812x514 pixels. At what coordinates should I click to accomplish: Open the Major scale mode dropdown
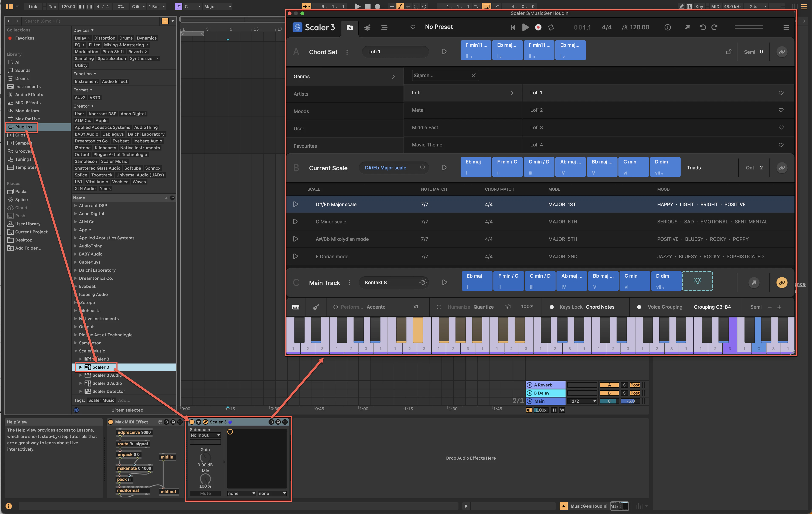[218, 6]
